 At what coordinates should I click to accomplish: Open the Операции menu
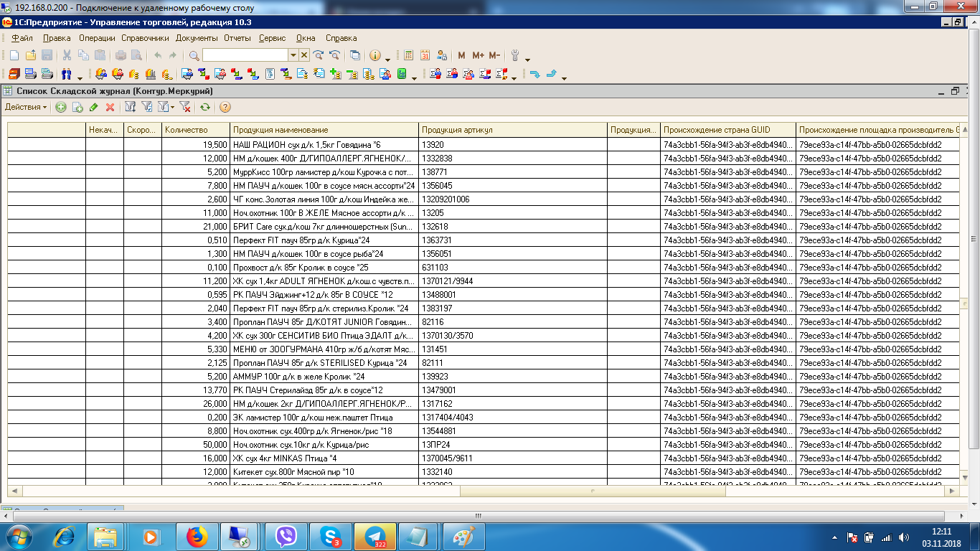tap(97, 38)
